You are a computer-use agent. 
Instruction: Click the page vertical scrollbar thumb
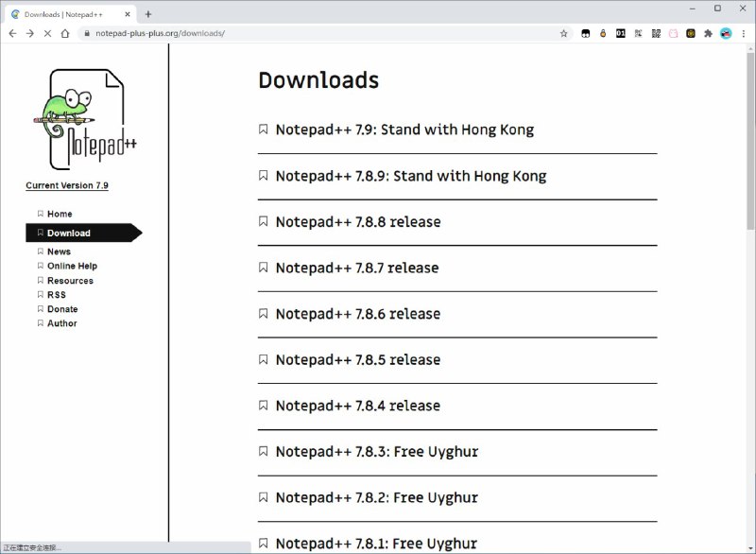(750, 140)
